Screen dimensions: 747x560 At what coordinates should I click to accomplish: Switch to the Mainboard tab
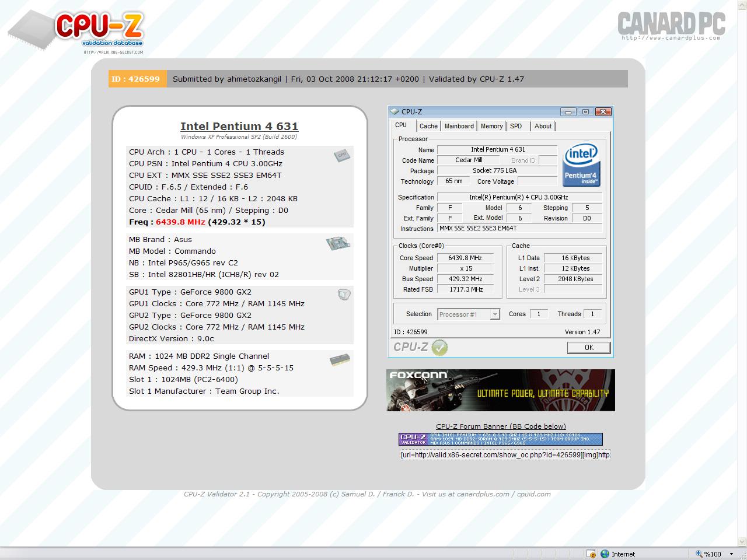pos(459,126)
